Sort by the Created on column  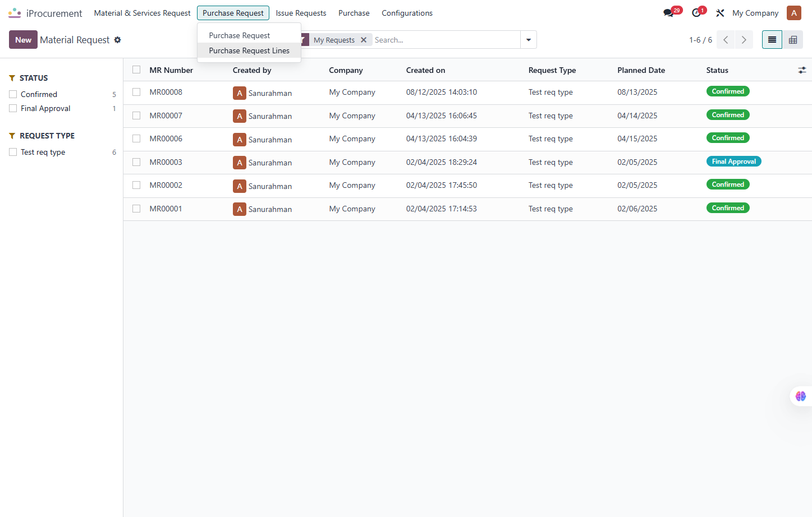point(426,70)
